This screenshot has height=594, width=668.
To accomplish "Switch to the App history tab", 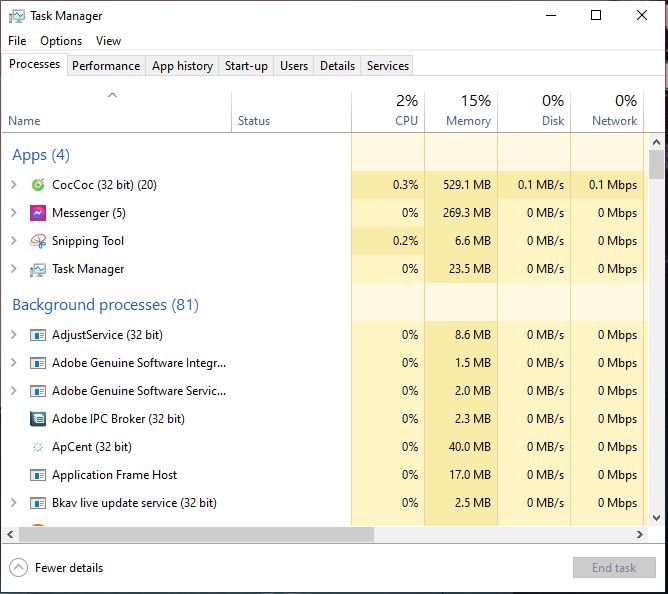I will point(182,66).
